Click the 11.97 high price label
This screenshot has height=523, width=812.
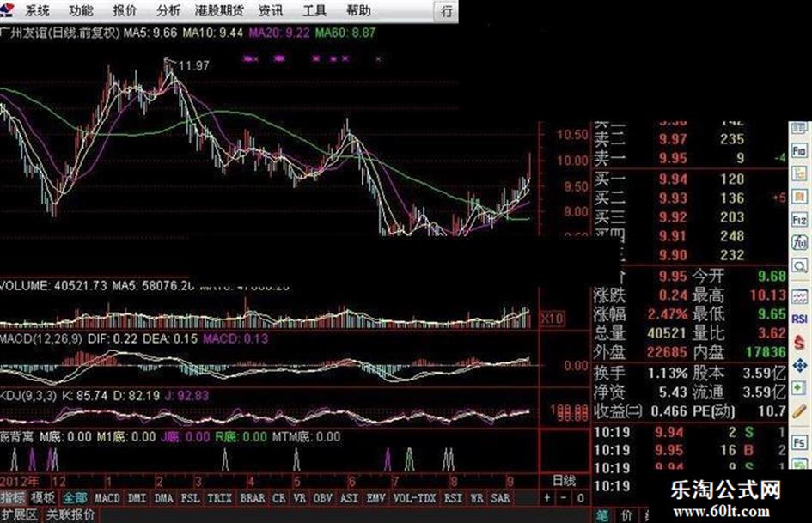[x=194, y=65]
